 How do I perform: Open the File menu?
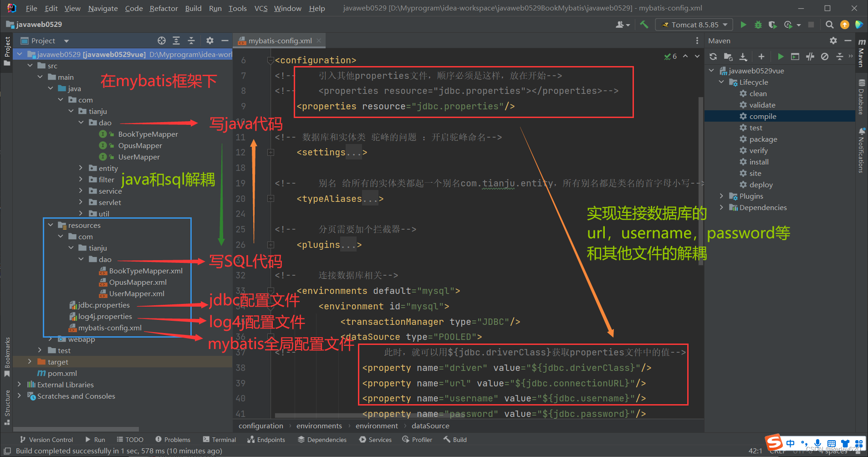pos(31,8)
